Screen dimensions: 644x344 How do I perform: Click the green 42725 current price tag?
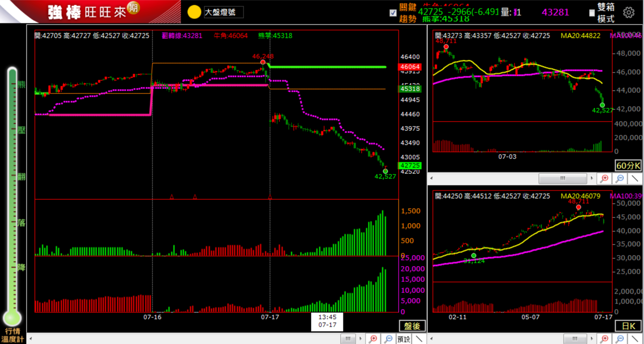tap(410, 165)
